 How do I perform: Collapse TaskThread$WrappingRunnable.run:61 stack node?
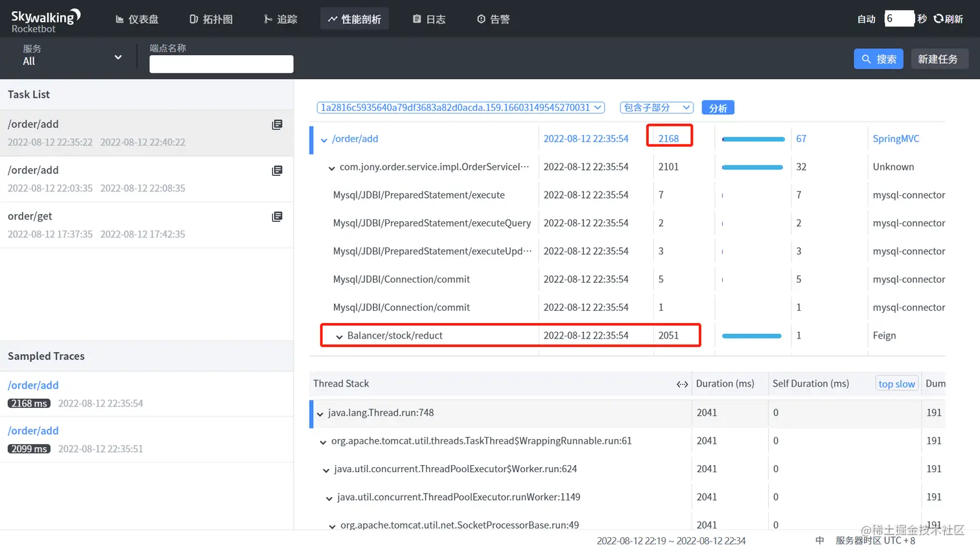[323, 442]
